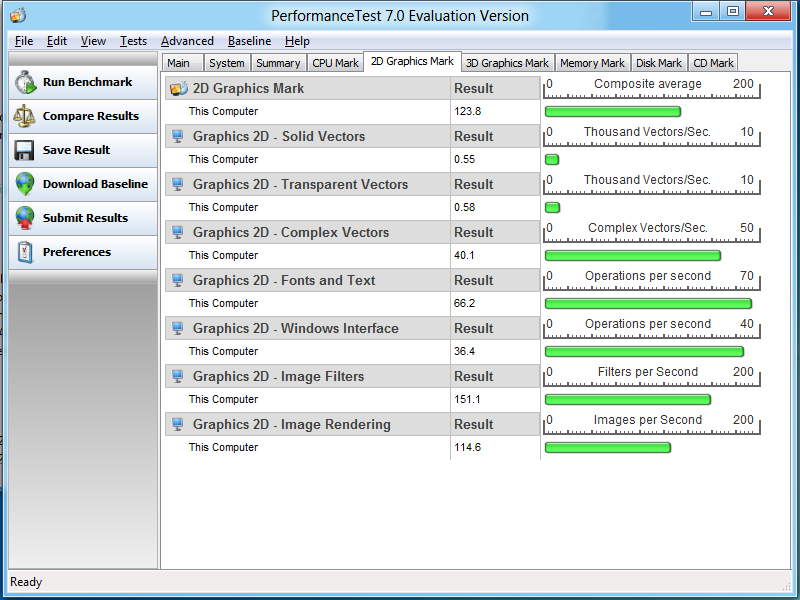Click the Image Filters green result bar
Image resolution: width=800 pixels, height=600 pixels.
click(627, 400)
